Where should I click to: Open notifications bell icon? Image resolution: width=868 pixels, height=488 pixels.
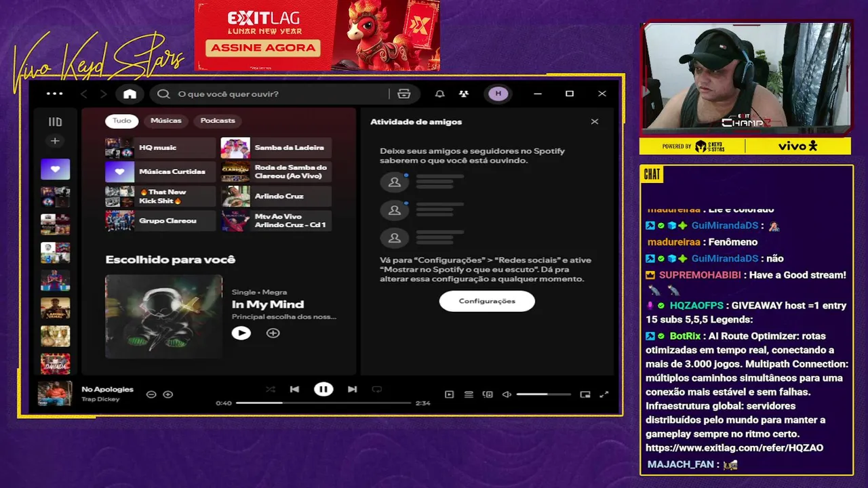[439, 94]
